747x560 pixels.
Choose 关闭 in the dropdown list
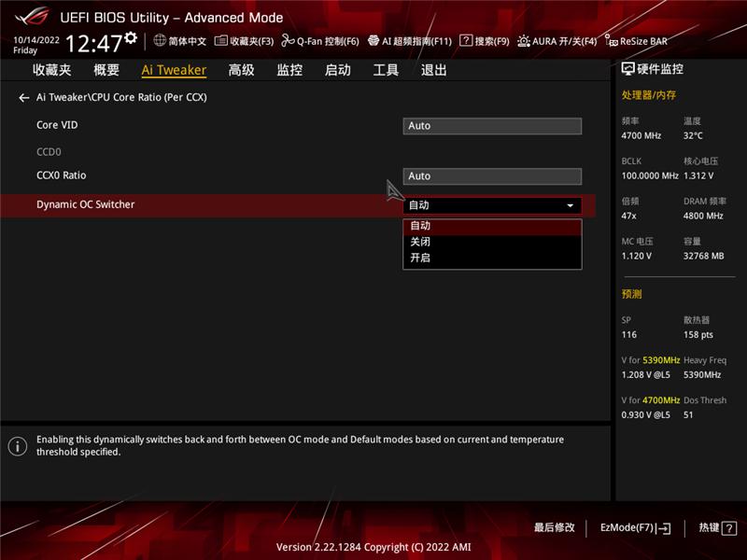[492, 242]
